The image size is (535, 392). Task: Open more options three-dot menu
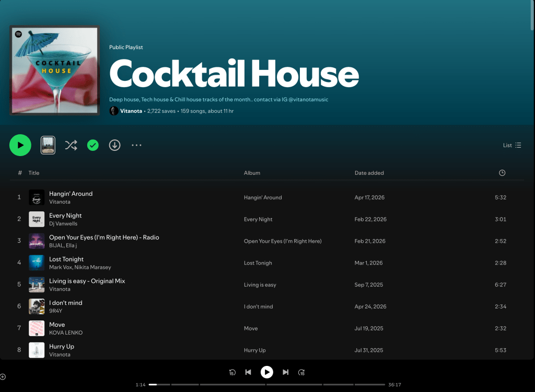pos(136,145)
